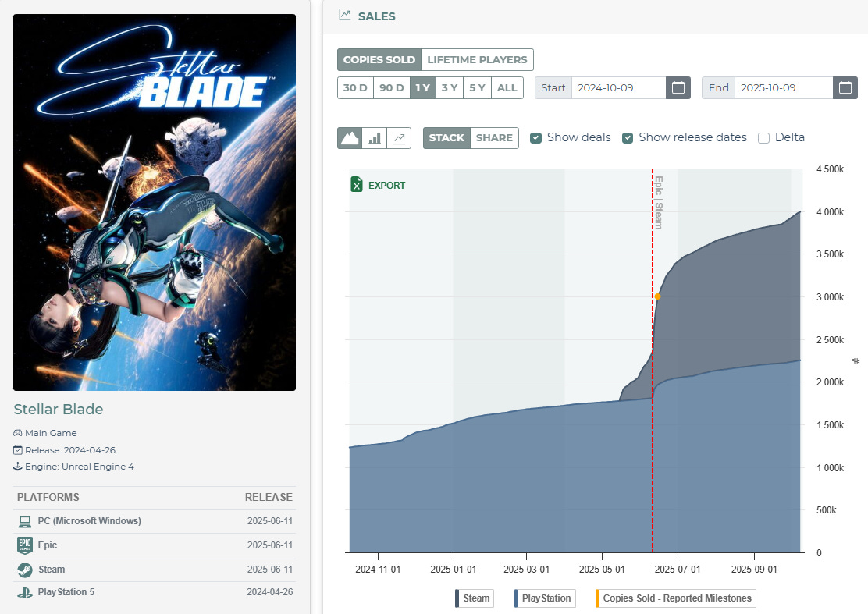This screenshot has height=614, width=868.
Task: Click the RELEASE column header
Action: (x=269, y=497)
